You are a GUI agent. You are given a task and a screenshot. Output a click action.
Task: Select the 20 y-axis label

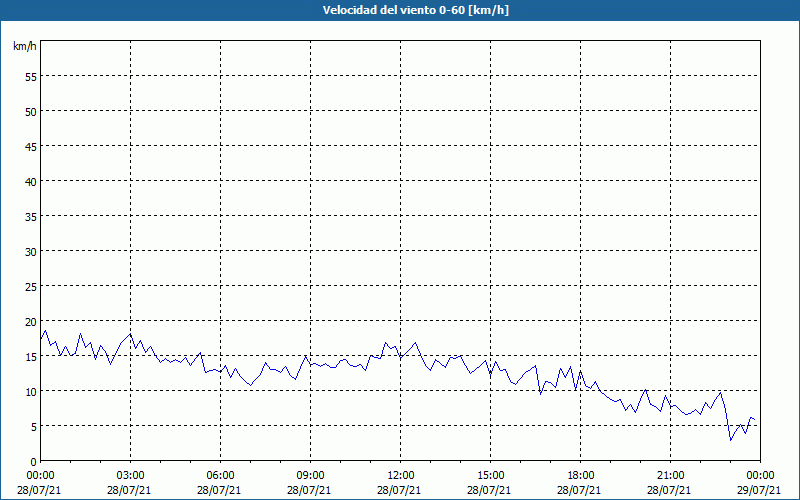tap(31, 321)
